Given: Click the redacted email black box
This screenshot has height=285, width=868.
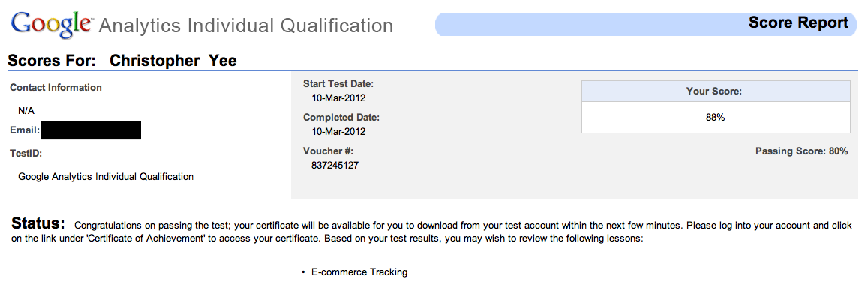Looking at the screenshot, I should (x=91, y=130).
